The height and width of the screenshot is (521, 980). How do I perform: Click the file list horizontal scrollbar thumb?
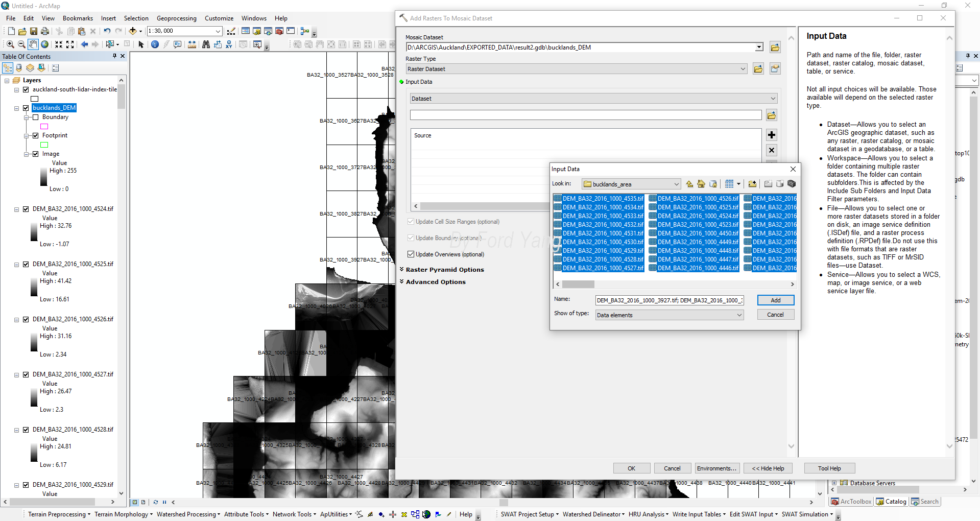click(578, 284)
